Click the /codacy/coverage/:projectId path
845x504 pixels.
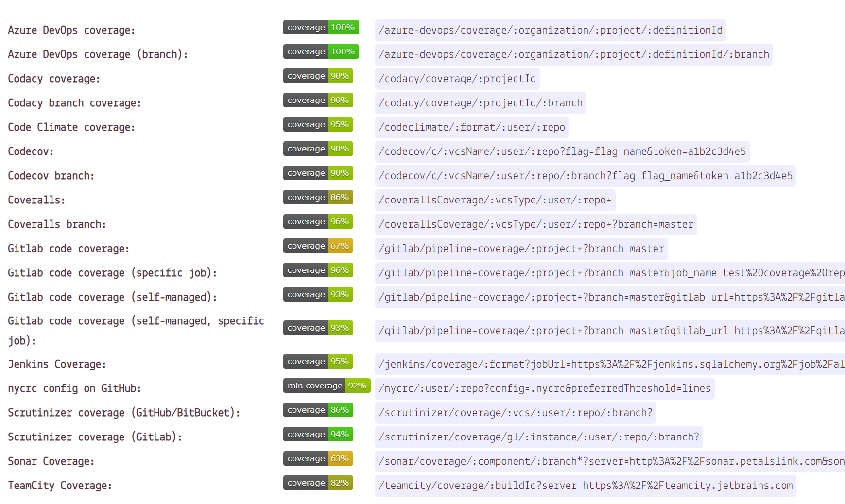click(x=457, y=79)
